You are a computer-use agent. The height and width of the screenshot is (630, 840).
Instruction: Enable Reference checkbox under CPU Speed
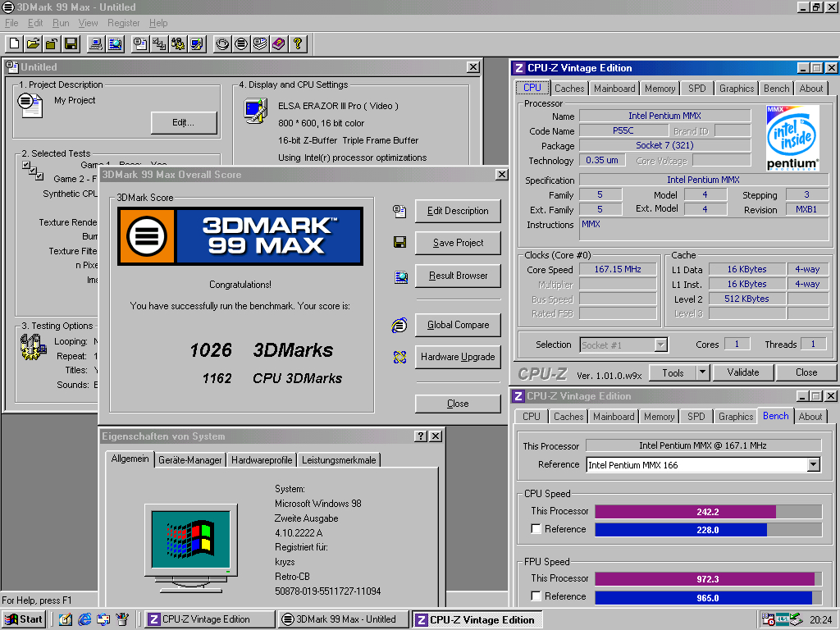pos(536,529)
